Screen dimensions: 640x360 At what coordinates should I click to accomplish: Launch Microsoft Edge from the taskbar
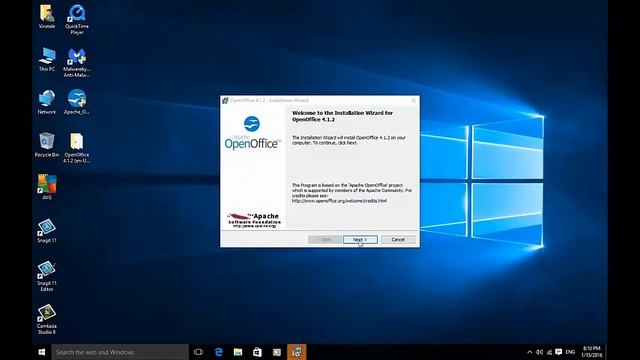(x=218, y=352)
